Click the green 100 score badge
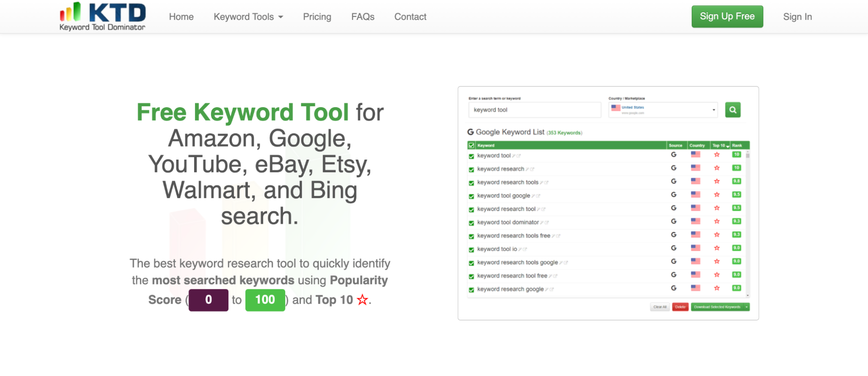 tap(265, 300)
